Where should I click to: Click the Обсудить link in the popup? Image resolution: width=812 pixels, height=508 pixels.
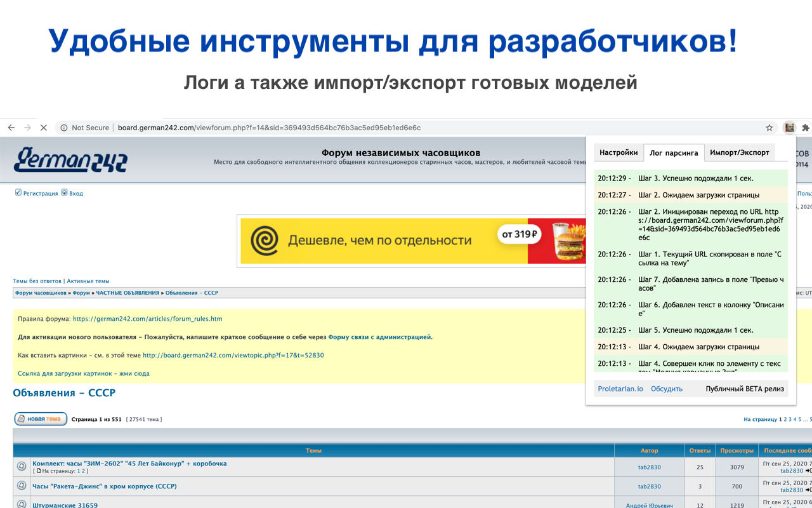pyautogui.click(x=667, y=389)
